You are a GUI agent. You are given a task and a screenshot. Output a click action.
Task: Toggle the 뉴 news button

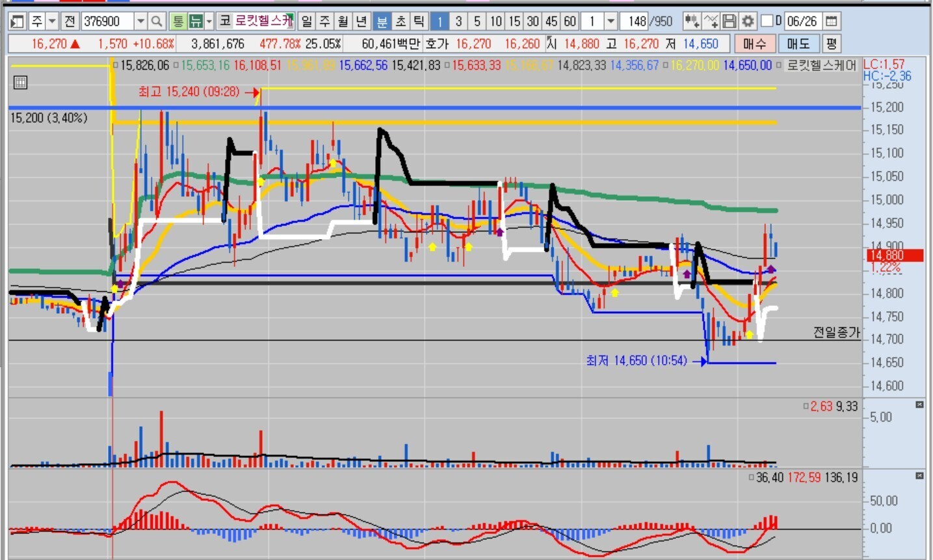[195, 21]
